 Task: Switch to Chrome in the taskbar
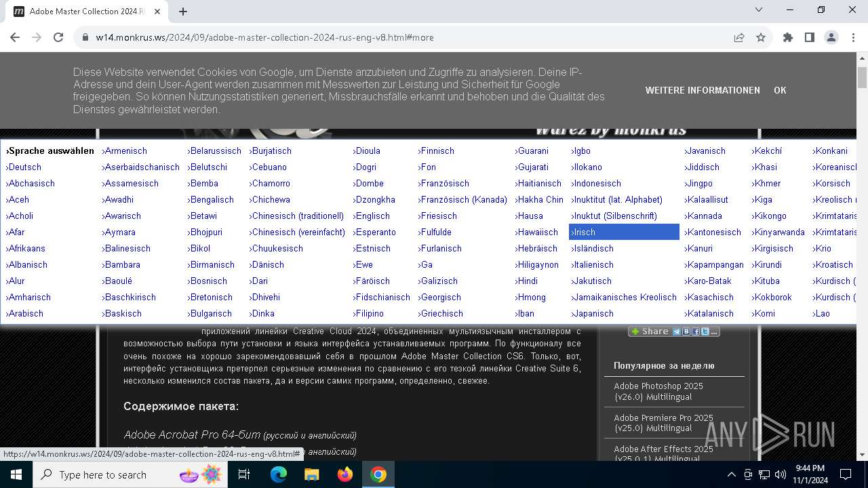point(378,474)
